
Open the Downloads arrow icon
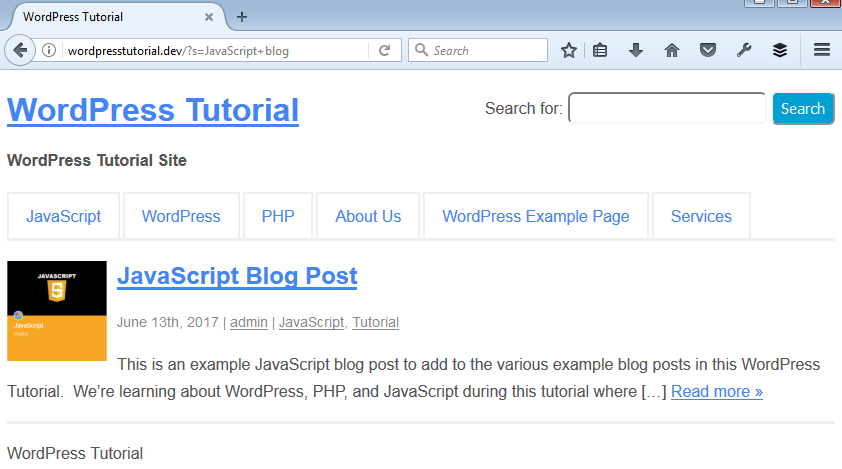[x=636, y=50]
